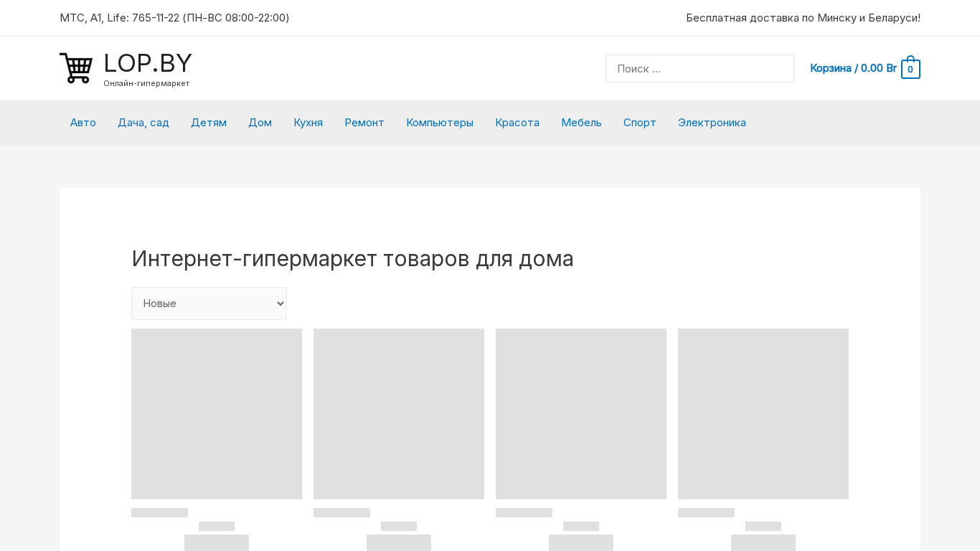Navigate to the Электроника category
Viewport: 980px width, 551px height.
[712, 123]
